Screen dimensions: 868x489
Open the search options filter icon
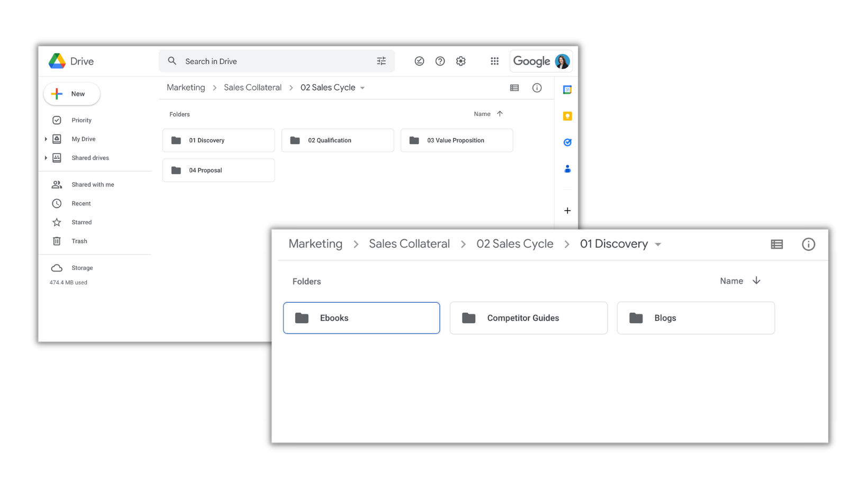click(381, 61)
